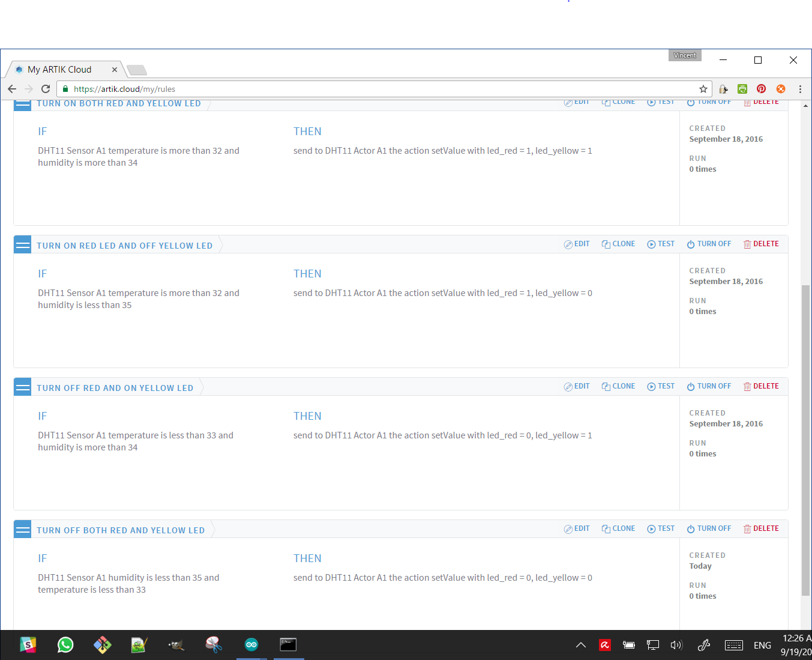Viewport: 812px width, 660px height.
Task: Open the Chrome three-dot menu
Action: coord(800,89)
